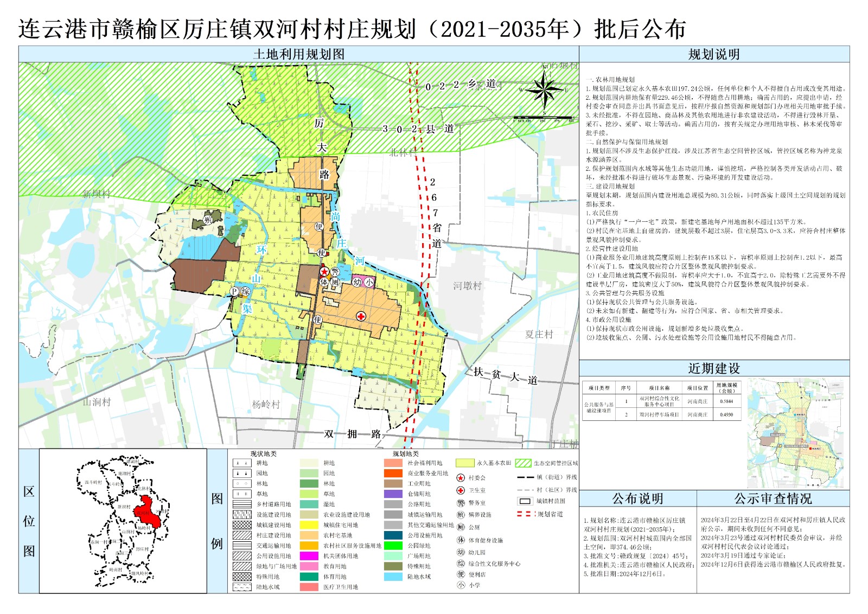Click the 公园绿地 bright green swatch
Image resolution: width=868 pixels, height=614 pixels.
click(393, 546)
